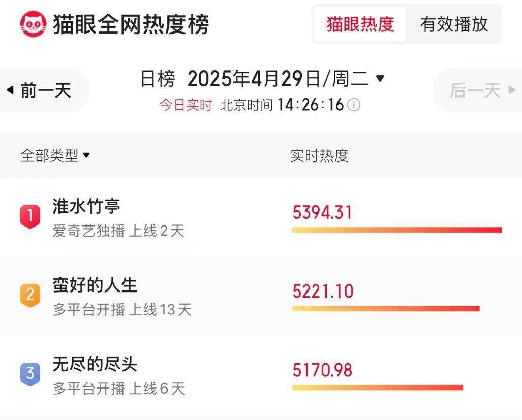This screenshot has width=522, height=420.
Task: Go to the previous day with 前一天
Action: [x=43, y=90]
